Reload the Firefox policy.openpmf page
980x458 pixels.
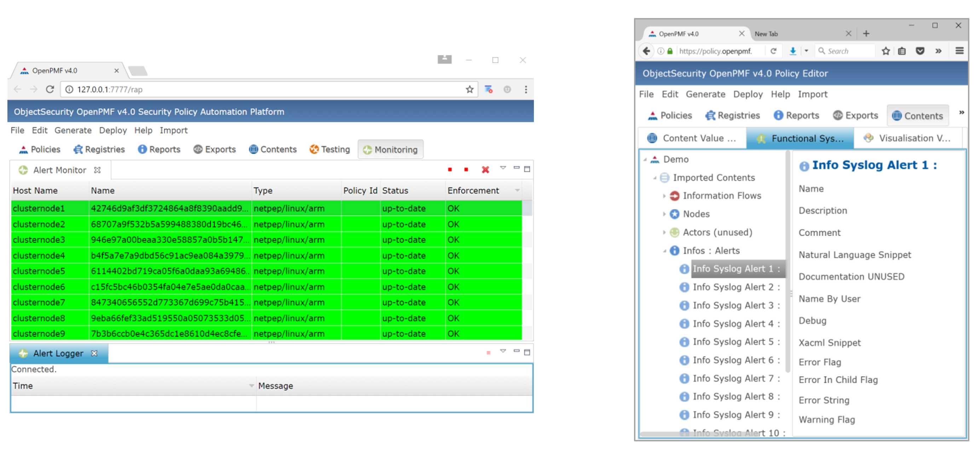point(773,51)
